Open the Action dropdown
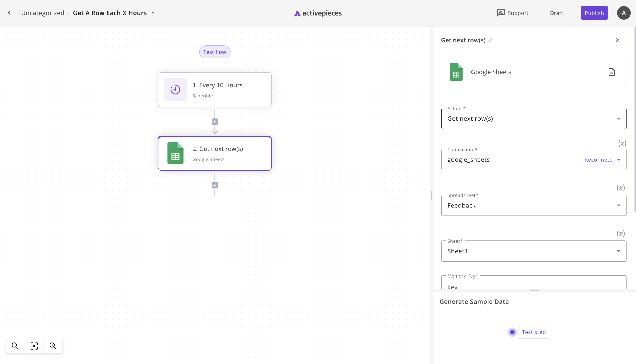 [534, 118]
